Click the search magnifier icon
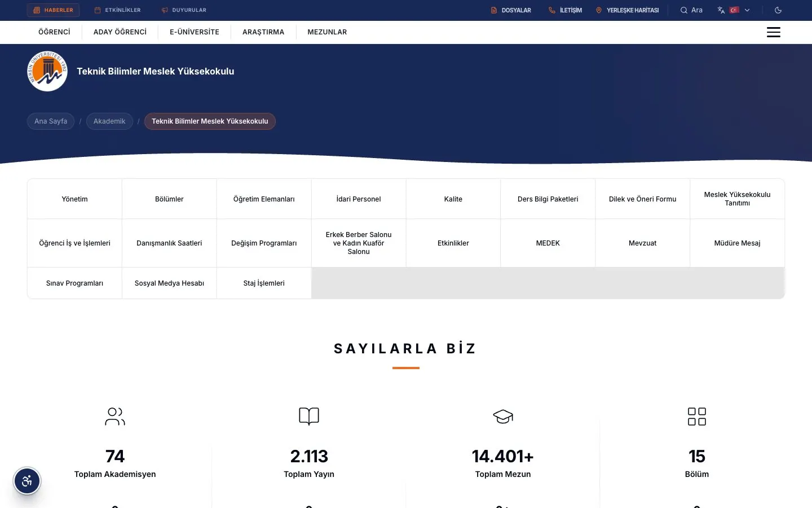Image resolution: width=812 pixels, height=508 pixels. [x=683, y=10]
